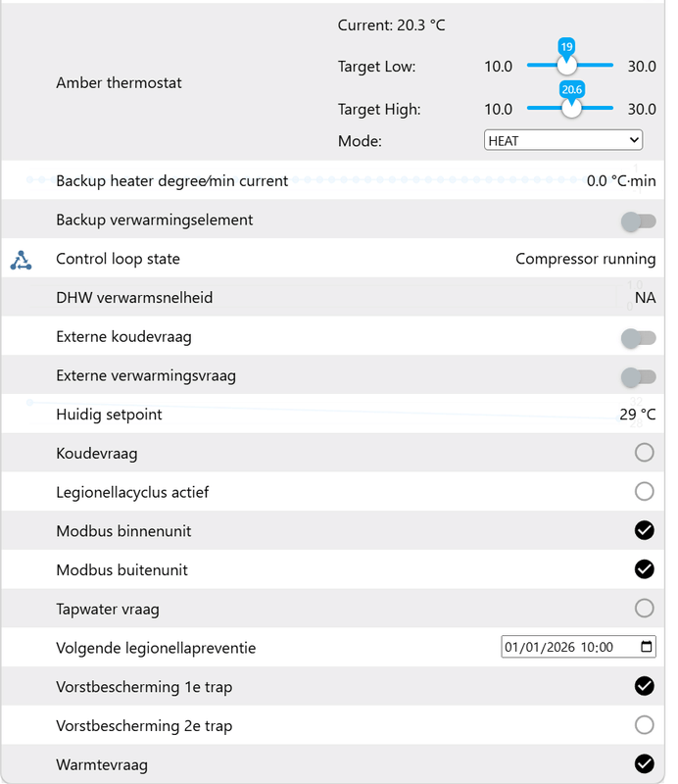Click Legionellacyclus actief status circle
678x784 pixels.
[644, 491]
